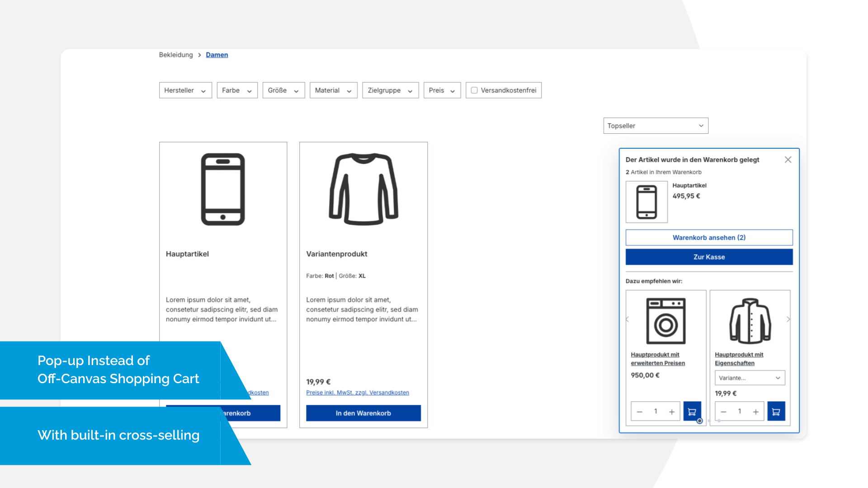The width and height of the screenshot is (868, 488).
Task: Go to previous recommendation with left arrow
Action: (627, 319)
